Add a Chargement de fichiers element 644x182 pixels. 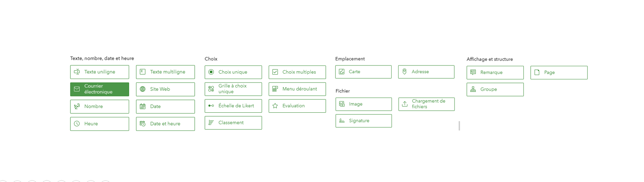coord(426,104)
